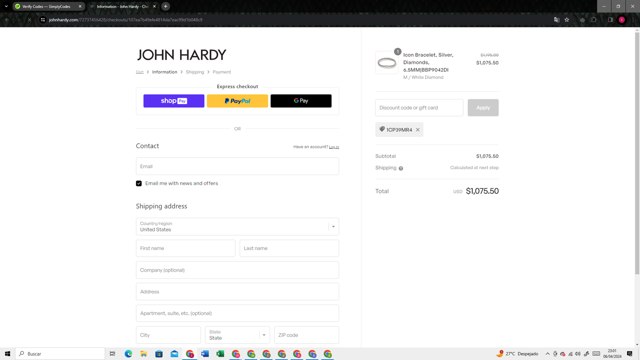This screenshot has width=640, height=360.
Task: Open the Mail app from the taskbar
Action: pyautogui.click(x=174, y=354)
